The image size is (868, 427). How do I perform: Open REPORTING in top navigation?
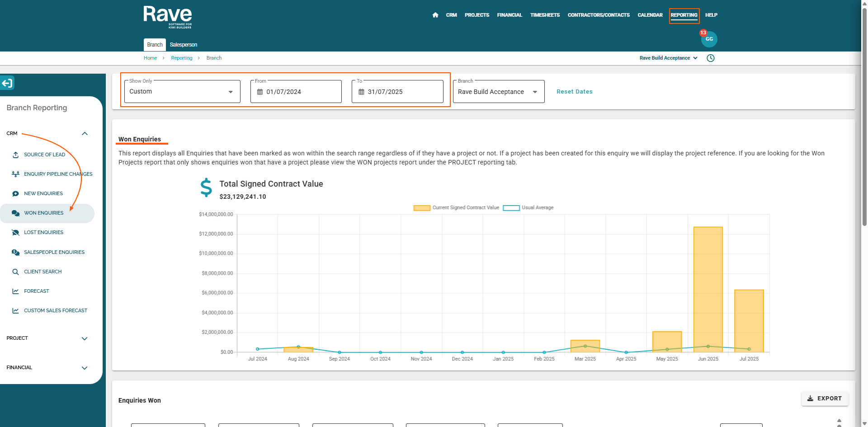[x=684, y=15]
